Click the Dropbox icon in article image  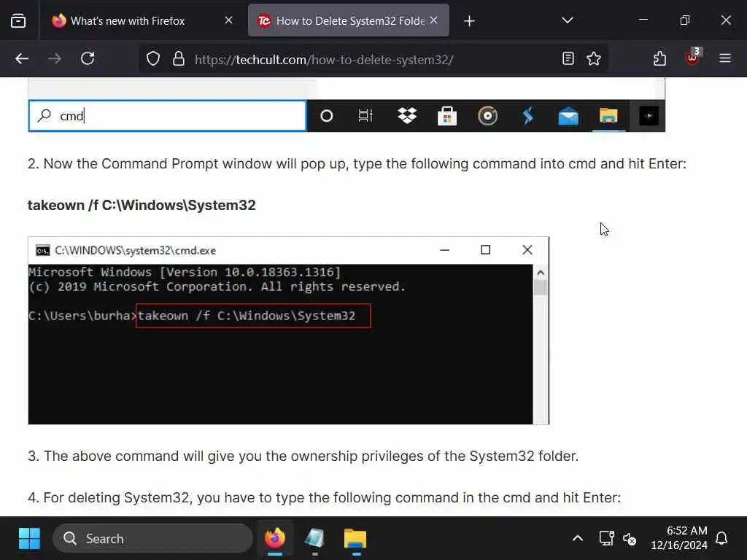pyautogui.click(x=407, y=116)
